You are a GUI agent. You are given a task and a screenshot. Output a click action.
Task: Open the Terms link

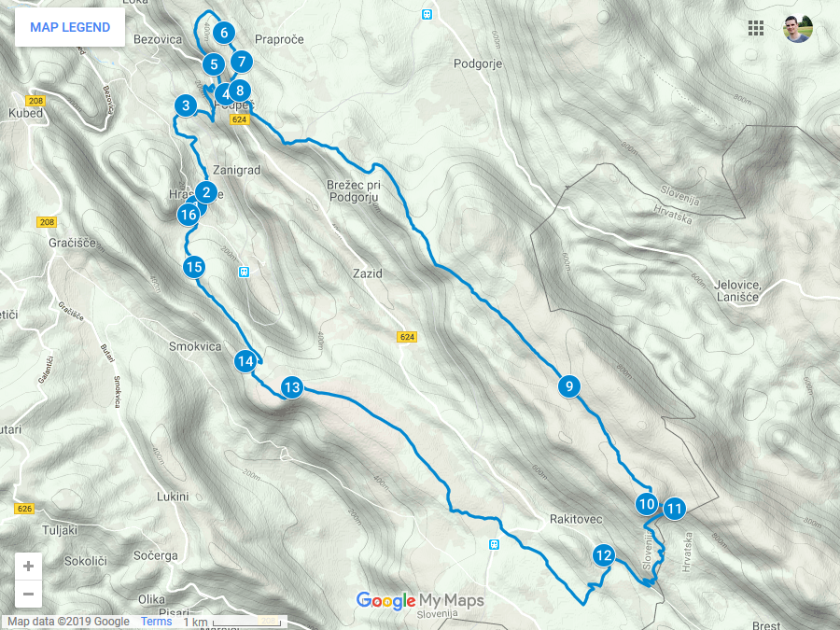[x=156, y=622]
